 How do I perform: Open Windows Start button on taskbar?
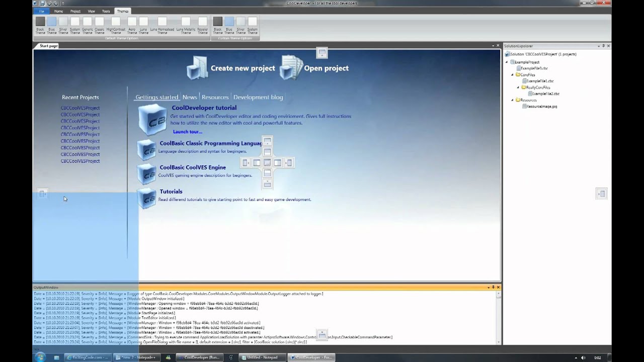point(40,357)
